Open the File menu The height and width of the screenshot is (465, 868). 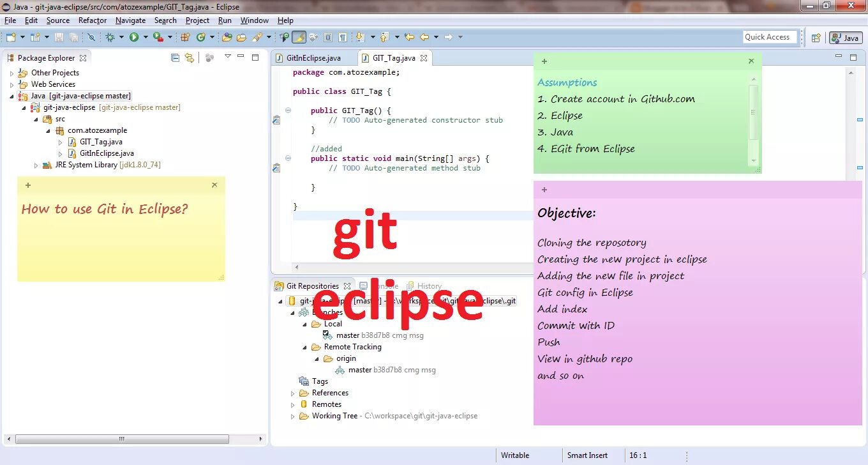pos(10,20)
